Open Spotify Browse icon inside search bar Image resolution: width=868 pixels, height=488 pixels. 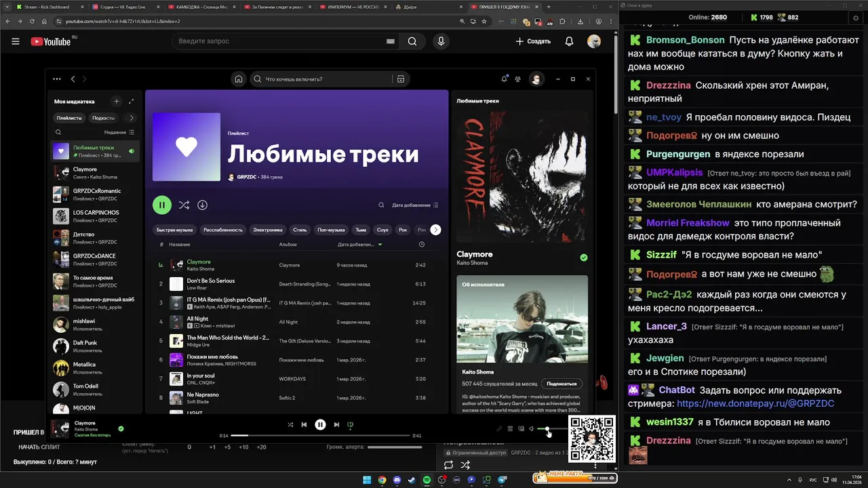[x=401, y=79]
